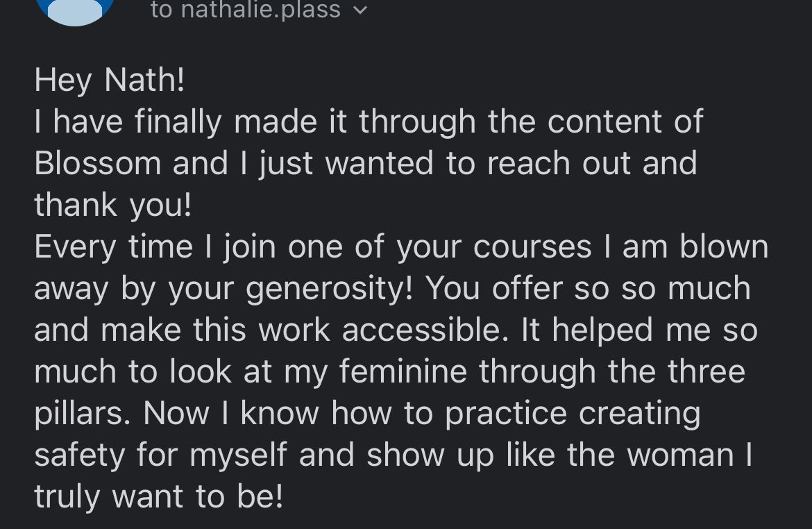Click the word "generosity!" in the message

pos(330,288)
